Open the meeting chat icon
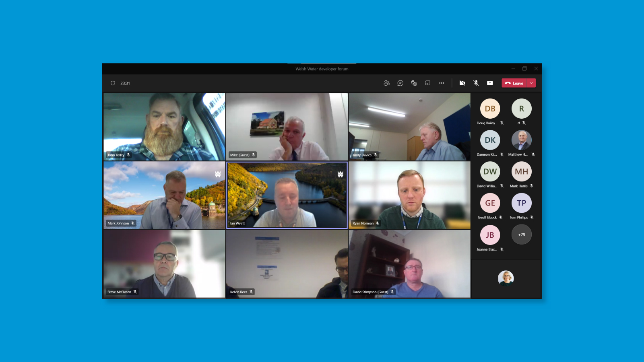The width and height of the screenshot is (644, 362). point(400,83)
